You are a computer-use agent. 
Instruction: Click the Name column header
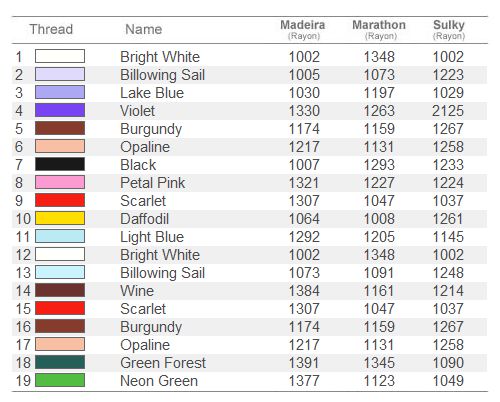pyautogui.click(x=144, y=29)
